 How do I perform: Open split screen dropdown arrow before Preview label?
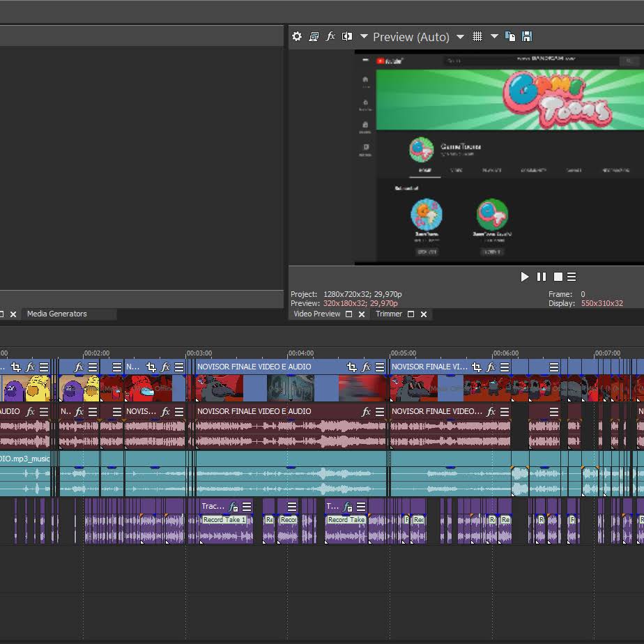click(x=364, y=36)
